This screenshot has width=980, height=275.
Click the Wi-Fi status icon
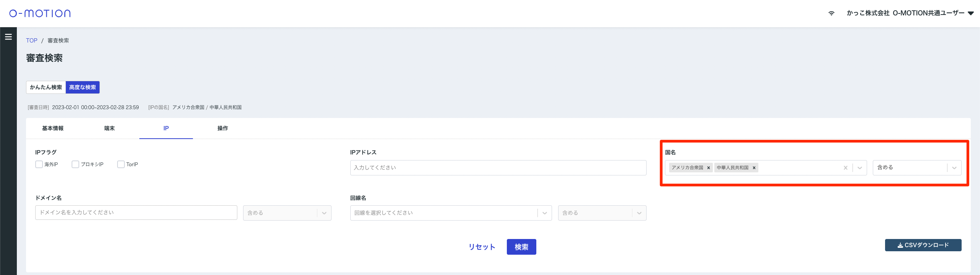(831, 13)
